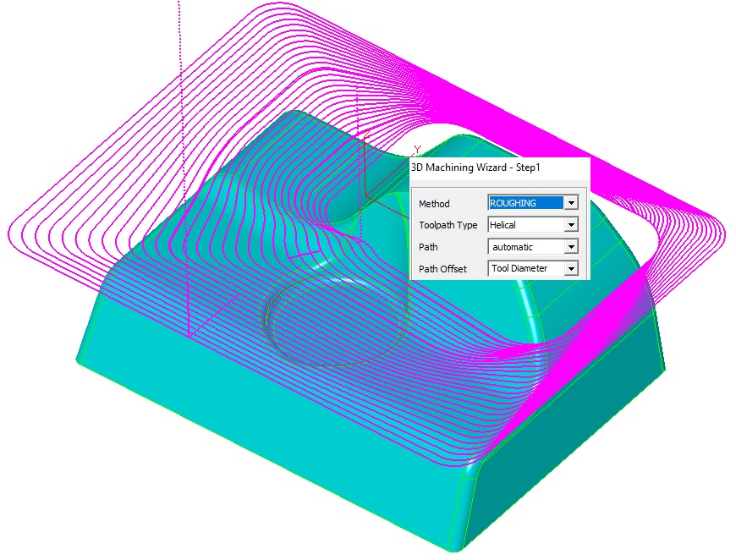Click the Y axis label in viewport
736x560 pixels.
pos(417,150)
